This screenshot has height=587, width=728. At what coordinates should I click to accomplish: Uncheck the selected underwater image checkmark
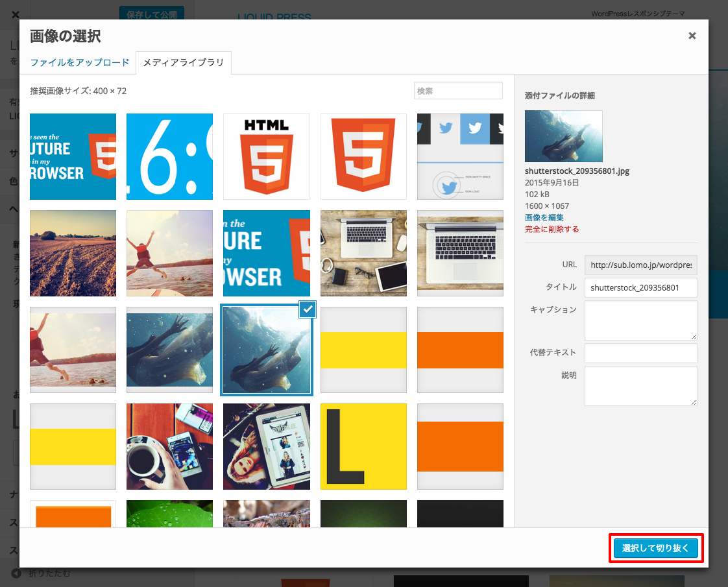pyautogui.click(x=307, y=310)
